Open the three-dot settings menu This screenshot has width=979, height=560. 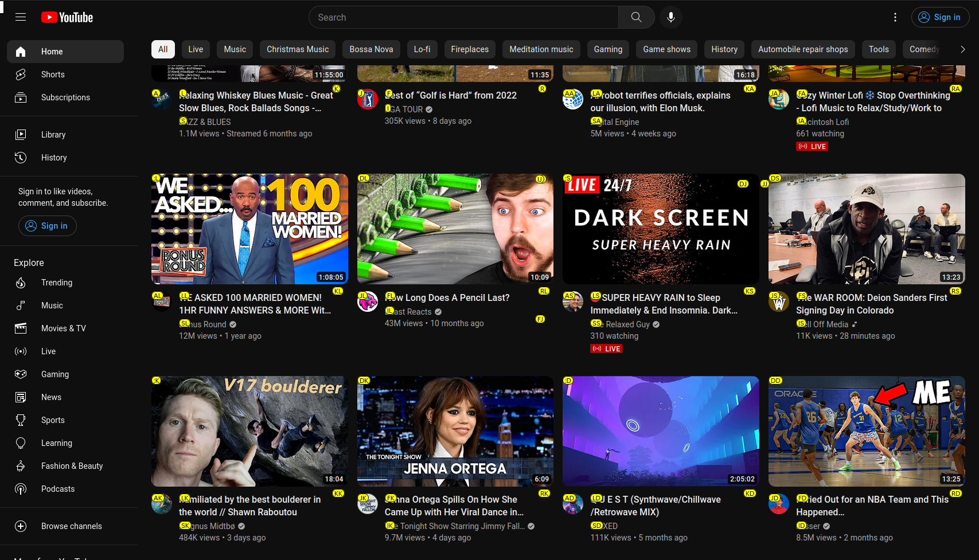coord(895,17)
